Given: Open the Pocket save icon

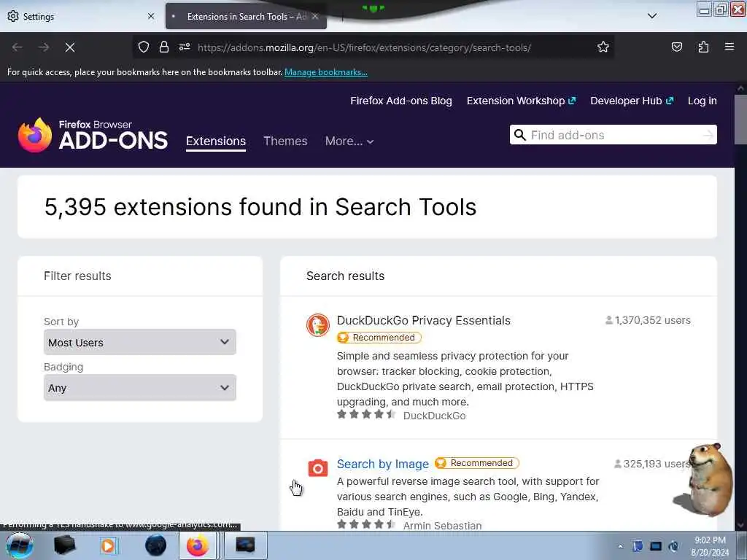Looking at the screenshot, I should (676, 47).
